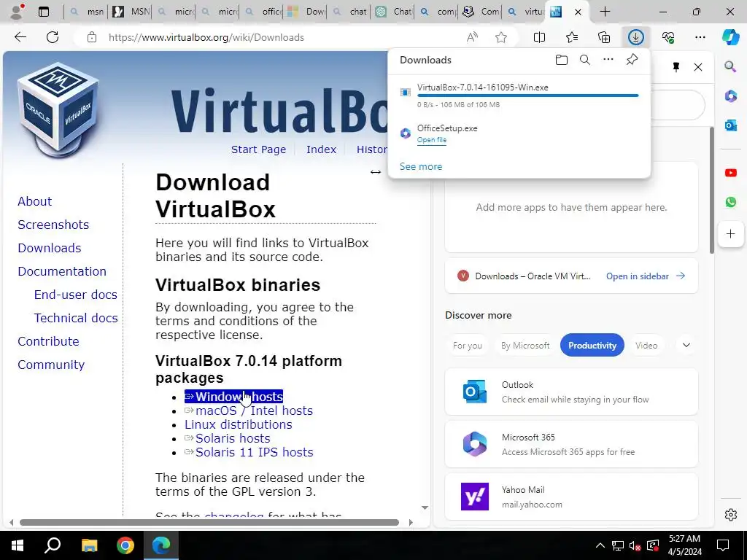Screen dimensions: 747x560
Task: Switch to the ChatGPT tab
Action: pos(394,12)
